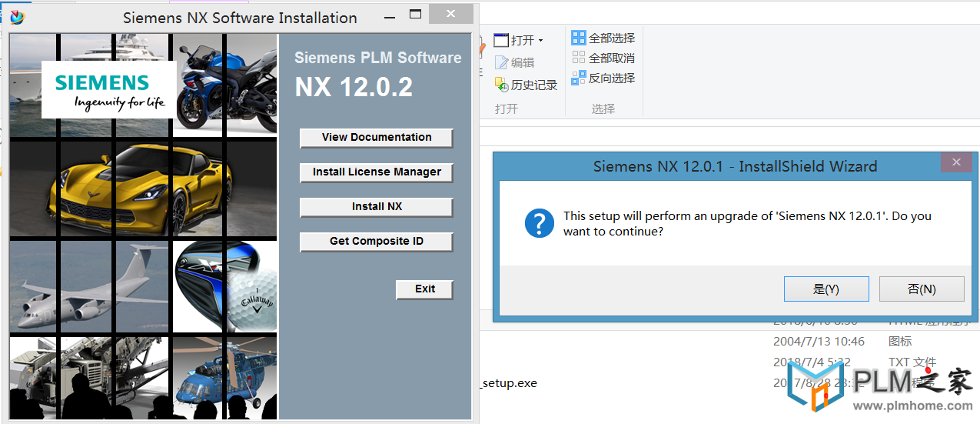980x424 pixels.
Task: Start the Install NX option
Action: [377, 207]
